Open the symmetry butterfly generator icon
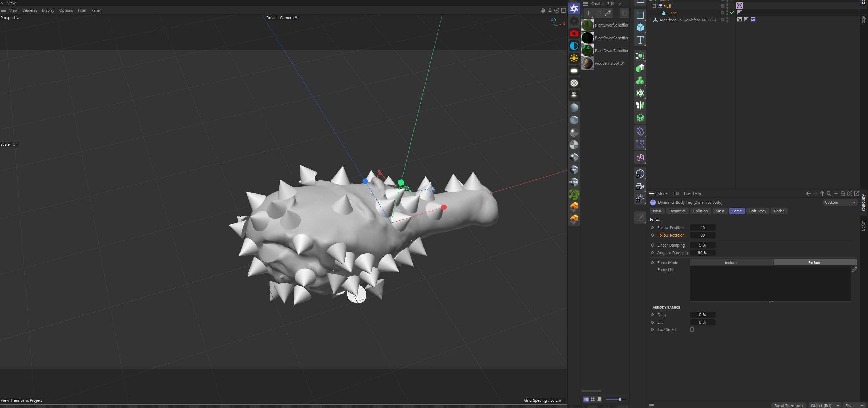 click(x=640, y=105)
